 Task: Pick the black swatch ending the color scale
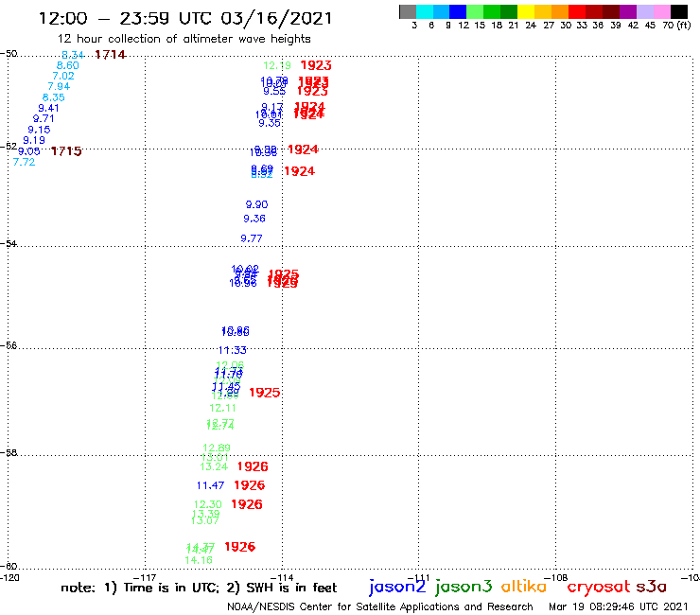click(678, 11)
